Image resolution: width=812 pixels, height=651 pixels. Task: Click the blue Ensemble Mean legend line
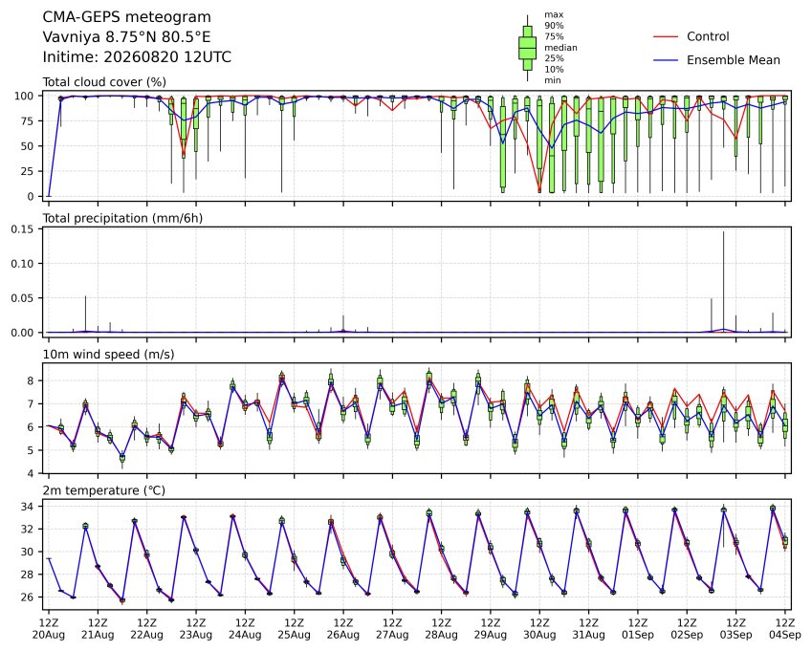tap(666, 60)
